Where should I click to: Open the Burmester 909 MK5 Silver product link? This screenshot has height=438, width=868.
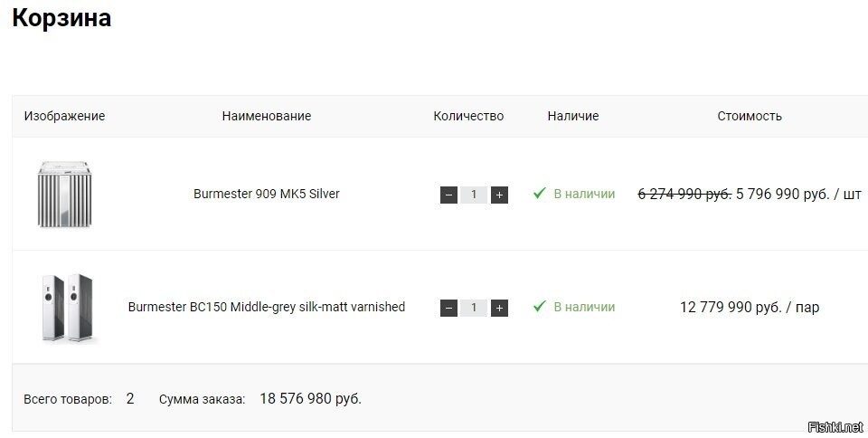click(267, 194)
